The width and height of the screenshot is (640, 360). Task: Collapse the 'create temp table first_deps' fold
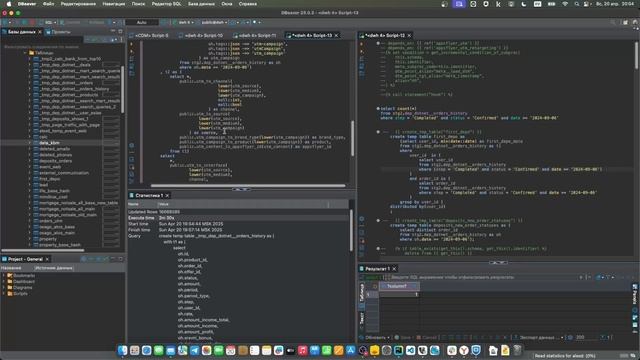pos(378,132)
